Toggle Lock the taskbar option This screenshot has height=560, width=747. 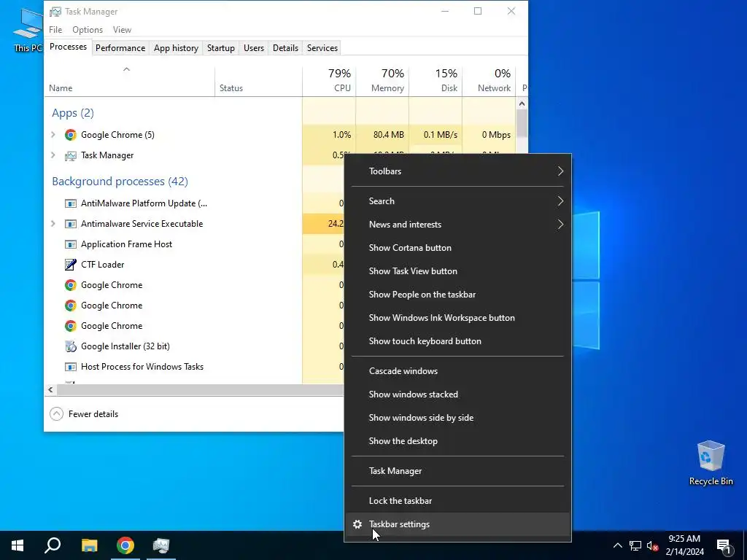(458, 501)
